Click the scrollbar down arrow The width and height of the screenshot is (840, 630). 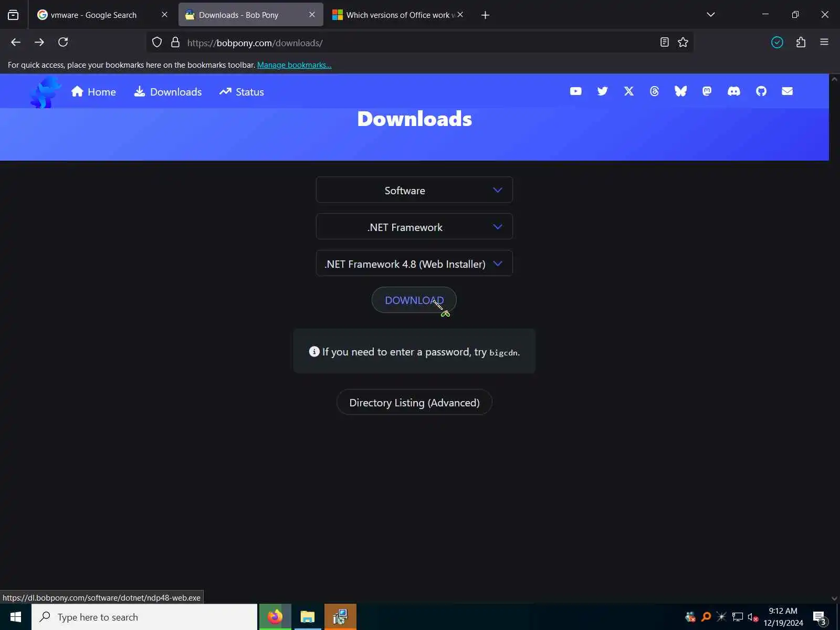[834, 598]
